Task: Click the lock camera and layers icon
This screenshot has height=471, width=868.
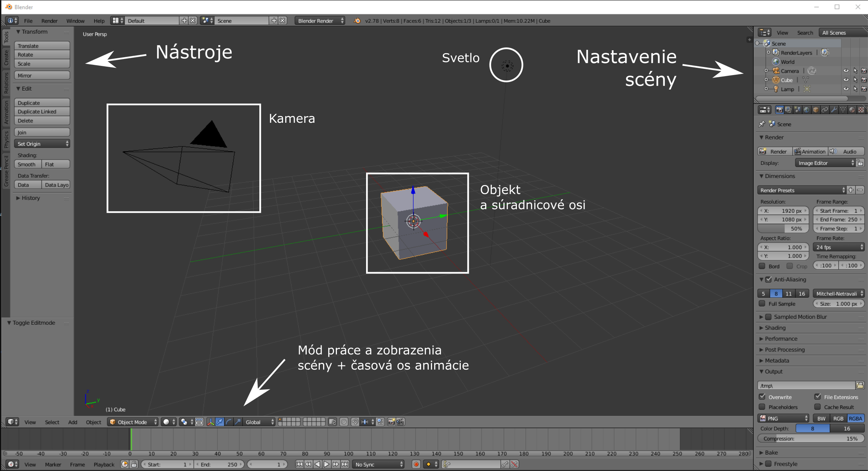Action: [332, 422]
